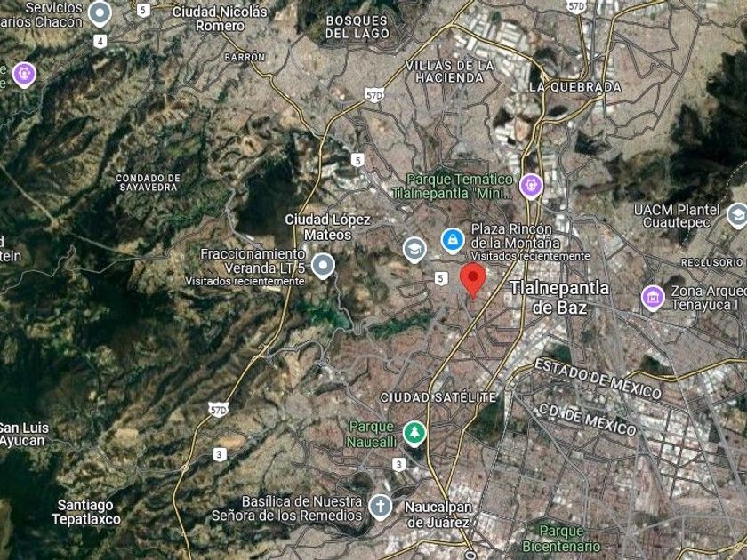The height and width of the screenshot is (560, 747).
Task: Click purple attraction pin below Servicios Chacón
Action: coord(24,75)
